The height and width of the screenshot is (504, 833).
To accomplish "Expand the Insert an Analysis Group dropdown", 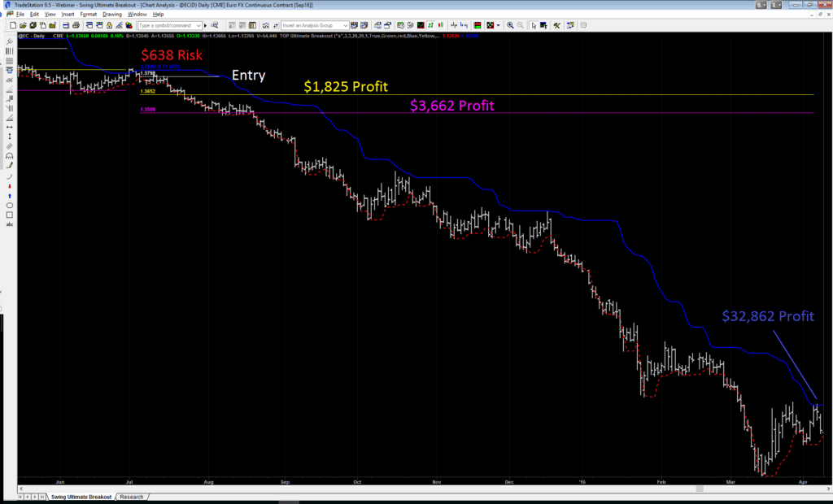I will click(347, 25).
